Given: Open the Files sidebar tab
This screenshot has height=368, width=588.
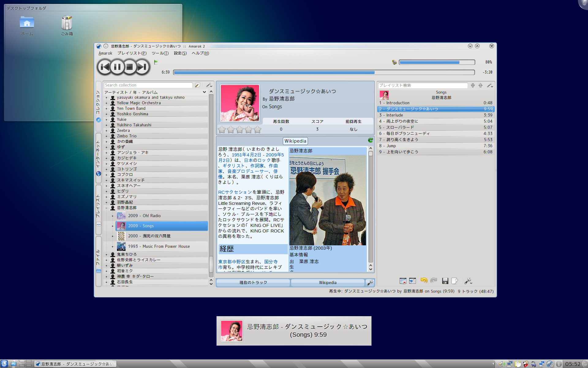Looking at the screenshot, I should 99,261.
